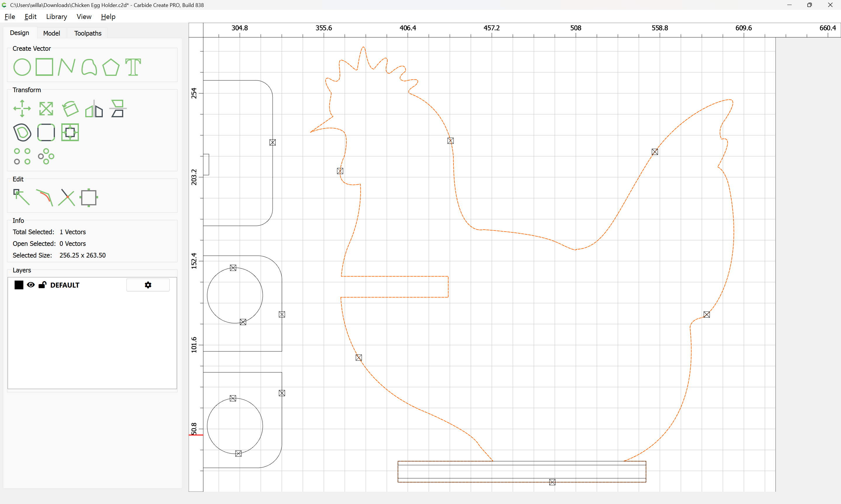
Task: Activate the Scale transform tool
Action: (46, 109)
